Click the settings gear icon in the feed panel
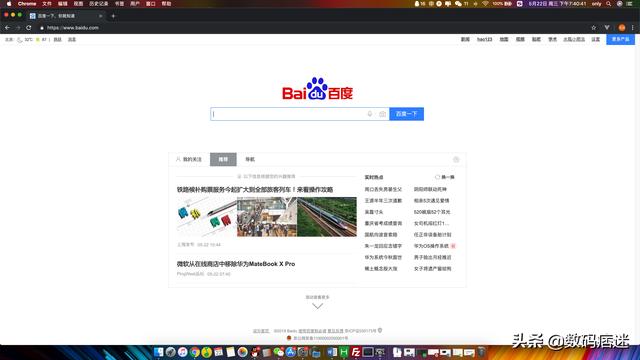The width and height of the screenshot is (640, 360). [x=456, y=160]
